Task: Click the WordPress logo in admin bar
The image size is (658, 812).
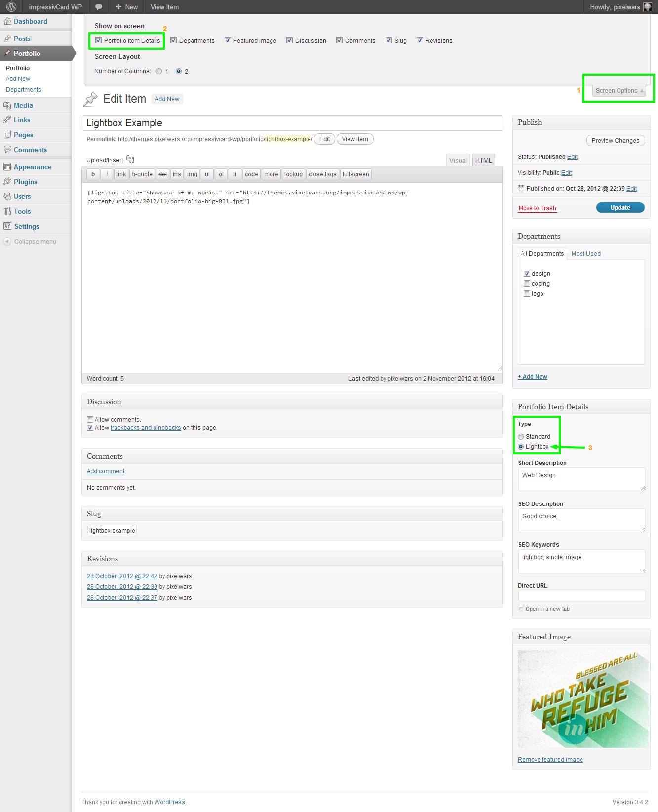Action: coord(11,7)
